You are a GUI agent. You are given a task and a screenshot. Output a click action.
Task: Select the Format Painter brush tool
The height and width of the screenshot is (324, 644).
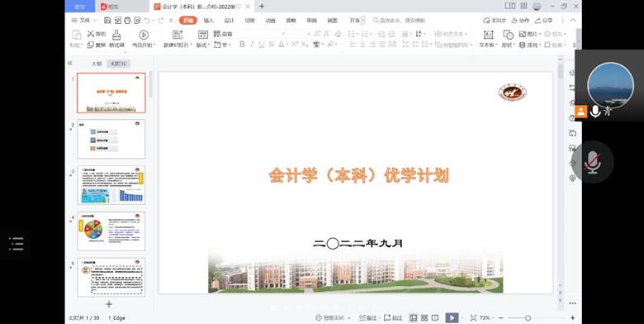tap(116, 35)
